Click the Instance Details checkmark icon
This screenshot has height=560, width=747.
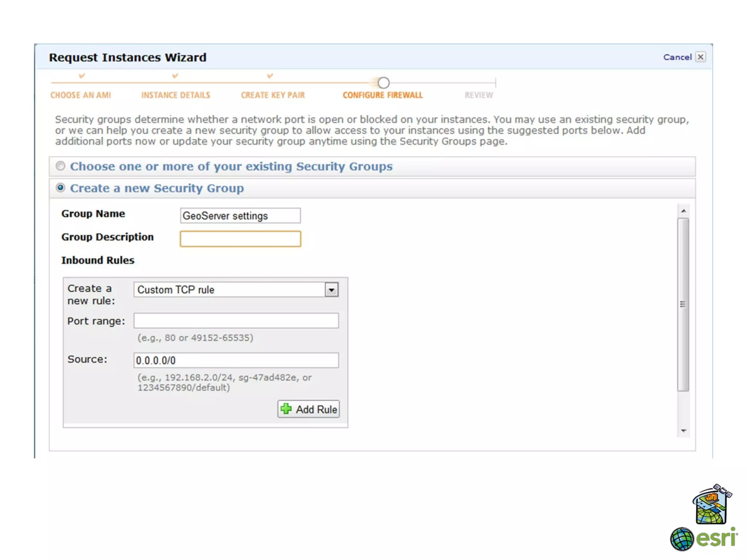coord(175,76)
